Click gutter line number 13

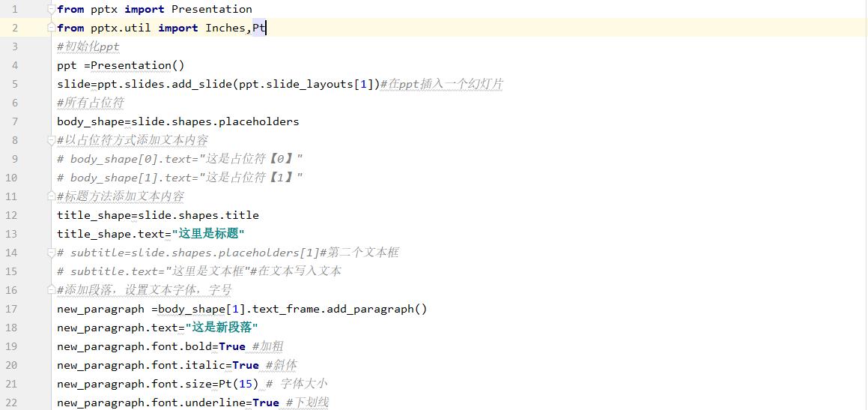[12, 234]
